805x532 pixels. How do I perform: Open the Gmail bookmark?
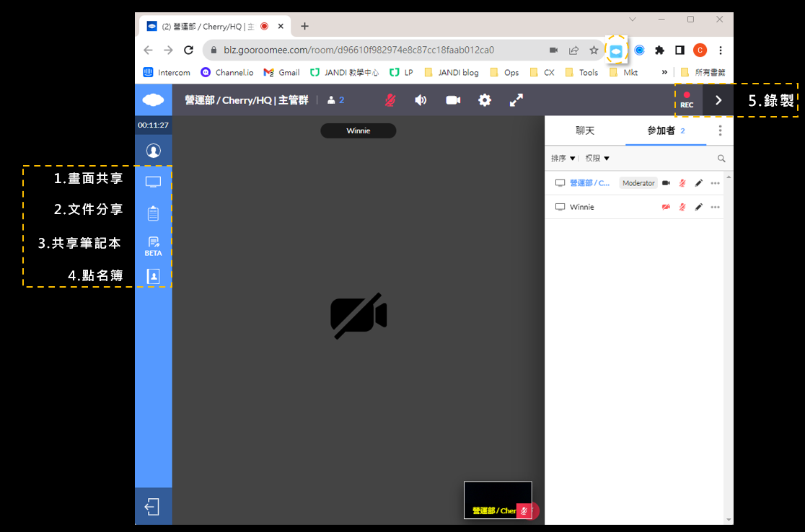(x=281, y=72)
